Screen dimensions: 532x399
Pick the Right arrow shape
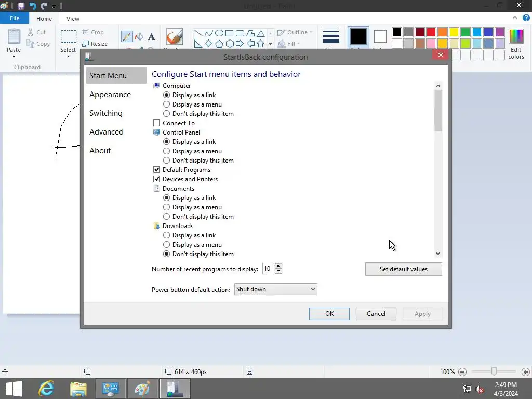pyautogui.click(x=240, y=44)
